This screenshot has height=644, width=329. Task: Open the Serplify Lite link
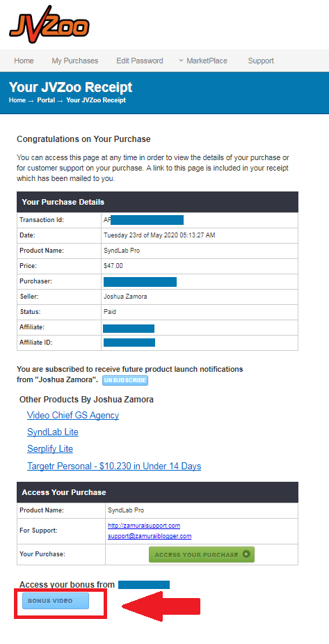[x=50, y=449]
